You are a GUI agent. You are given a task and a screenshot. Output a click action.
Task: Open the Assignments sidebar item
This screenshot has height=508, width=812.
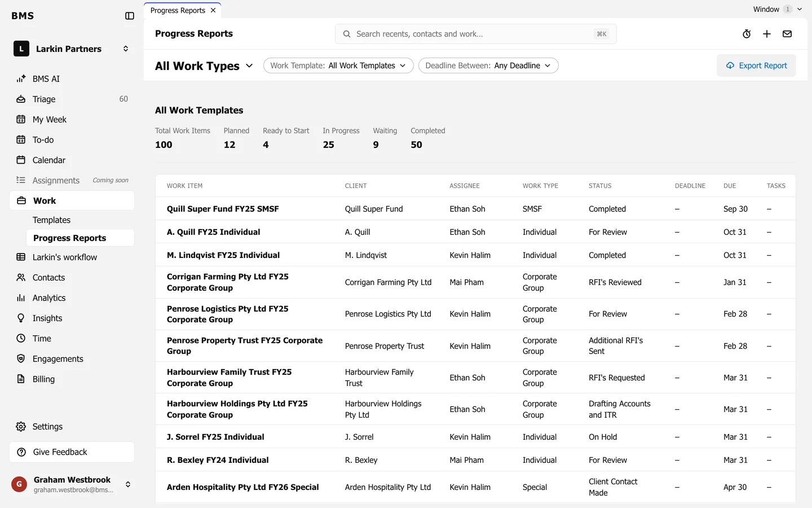click(x=72, y=181)
